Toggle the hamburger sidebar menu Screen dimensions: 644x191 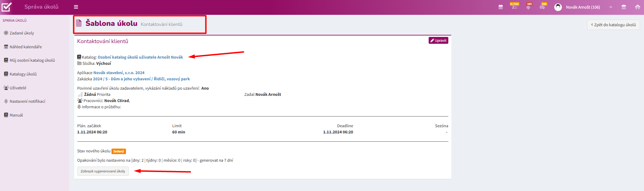(76, 7)
